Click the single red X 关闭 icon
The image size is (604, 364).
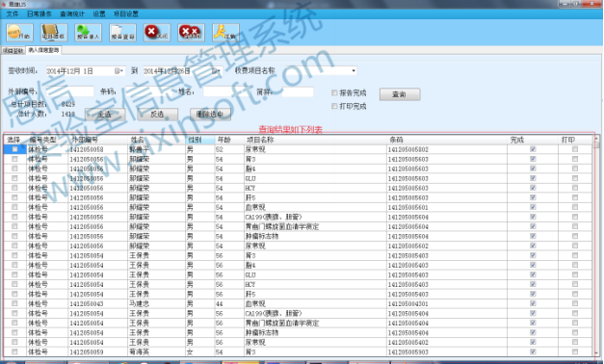click(x=157, y=33)
